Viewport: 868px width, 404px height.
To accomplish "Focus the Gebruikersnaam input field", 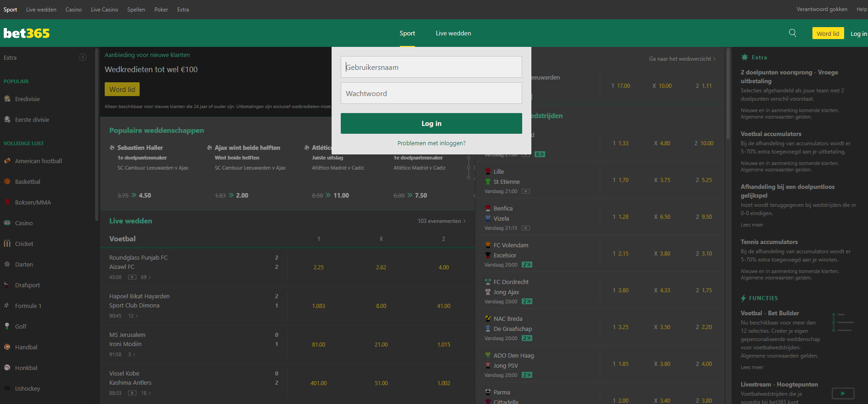I will coord(431,67).
